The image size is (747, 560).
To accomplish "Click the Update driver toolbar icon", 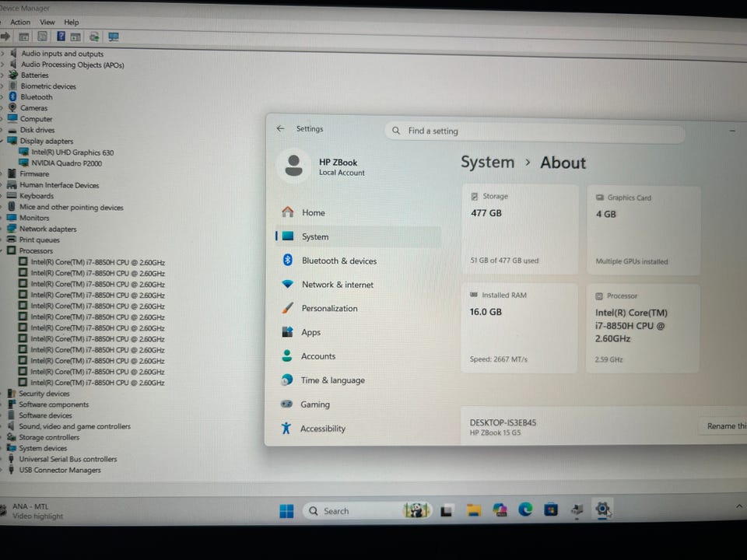I will point(94,37).
